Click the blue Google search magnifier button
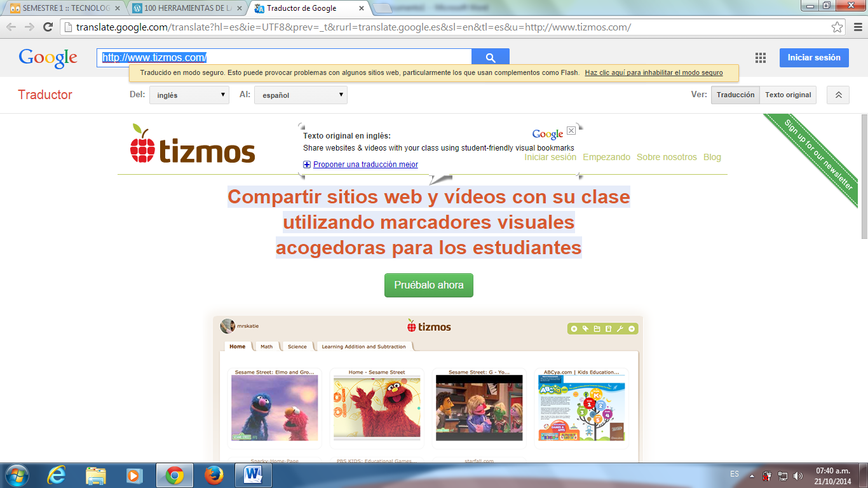Screen dimensions: 868x488 [x=490, y=58]
